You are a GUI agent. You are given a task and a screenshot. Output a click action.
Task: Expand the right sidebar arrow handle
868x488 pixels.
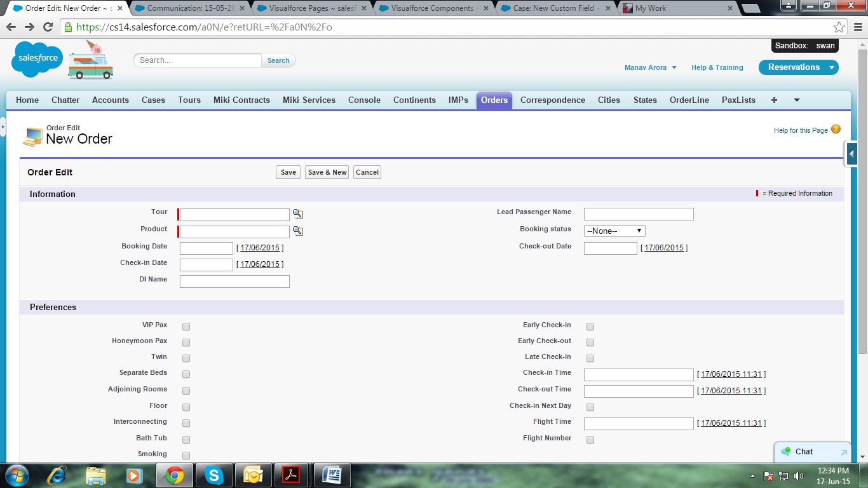tap(851, 154)
